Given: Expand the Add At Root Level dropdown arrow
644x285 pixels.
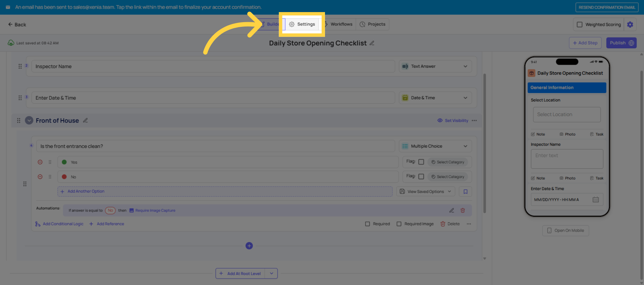Looking at the screenshot, I should (271, 274).
